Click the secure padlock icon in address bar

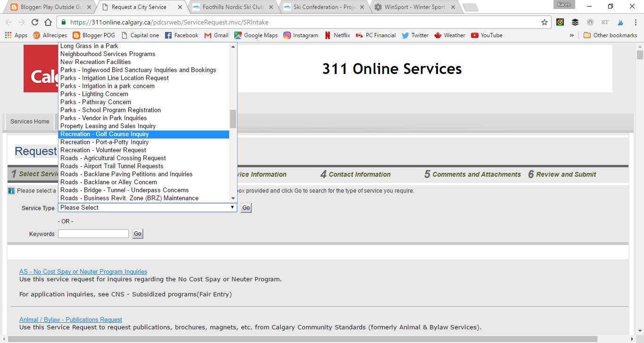pyautogui.click(x=64, y=22)
